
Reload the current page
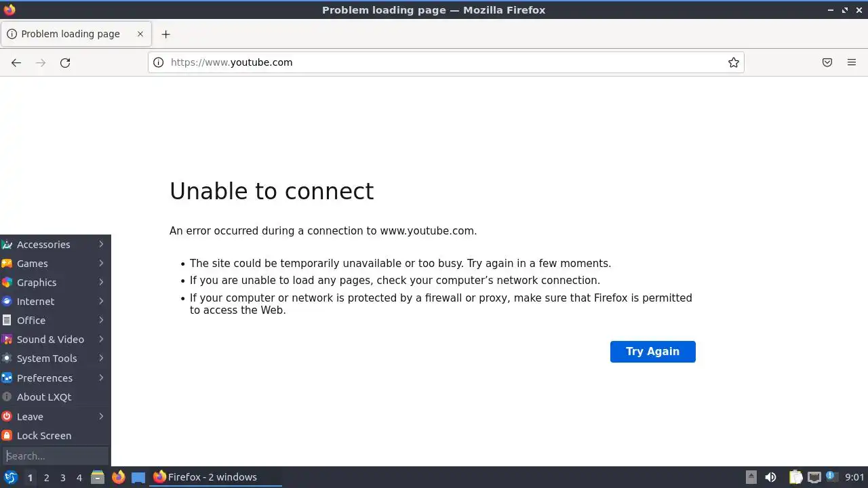[65, 62]
